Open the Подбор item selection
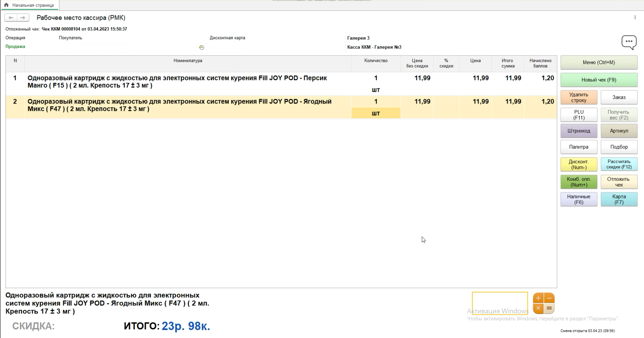 (619, 147)
